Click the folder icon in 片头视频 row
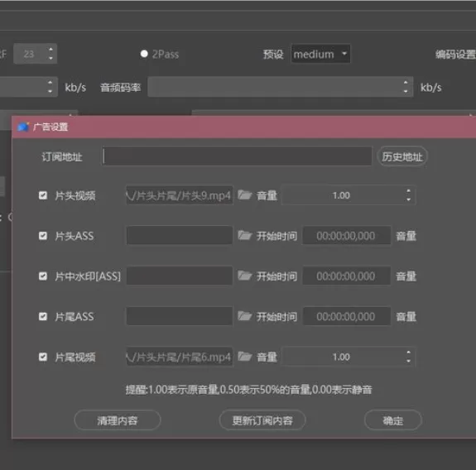This screenshot has width=476, height=470. [x=244, y=195]
